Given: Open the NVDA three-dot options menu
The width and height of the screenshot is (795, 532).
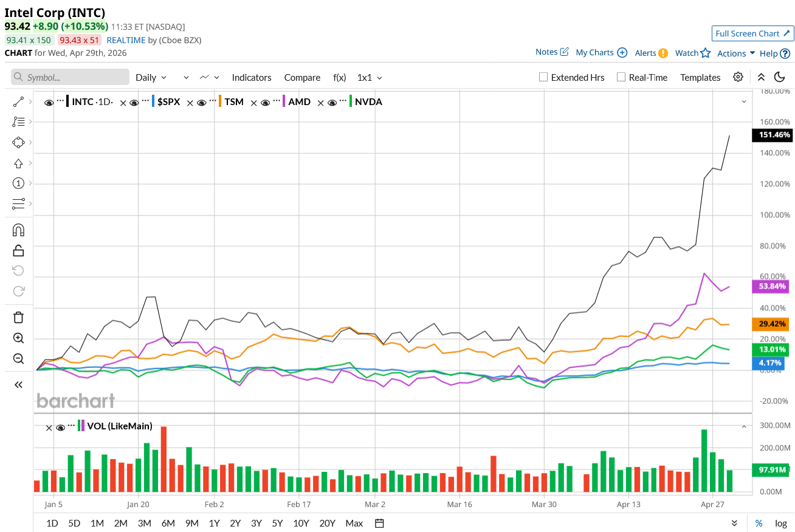Looking at the screenshot, I should pos(343,101).
